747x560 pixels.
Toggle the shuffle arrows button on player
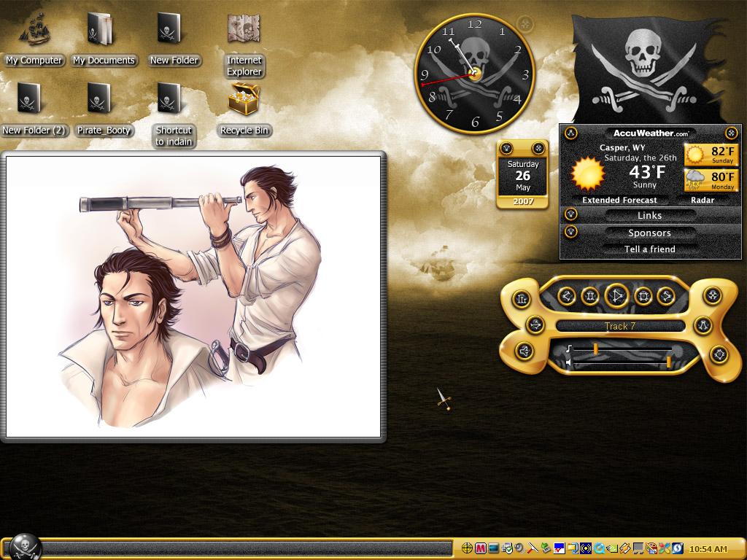click(535, 325)
